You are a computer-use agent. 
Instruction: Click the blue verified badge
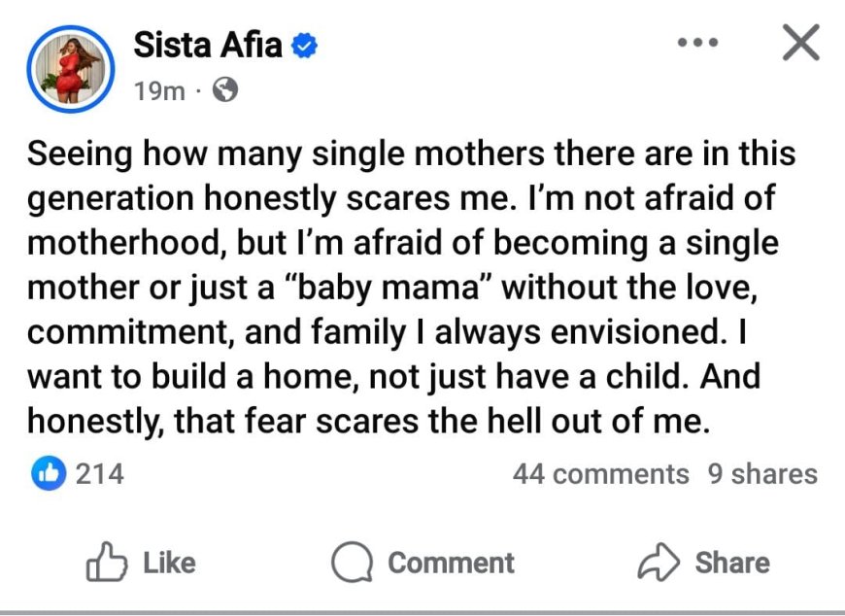coord(304,46)
